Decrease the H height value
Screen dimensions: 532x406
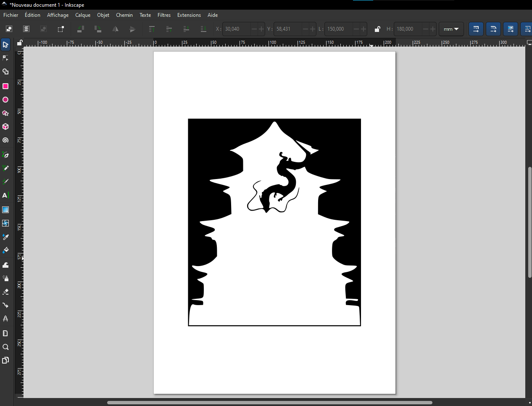pyautogui.click(x=425, y=29)
